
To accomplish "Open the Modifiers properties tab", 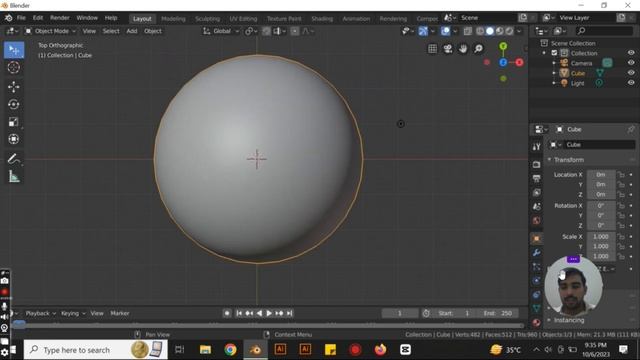I will click(537, 253).
